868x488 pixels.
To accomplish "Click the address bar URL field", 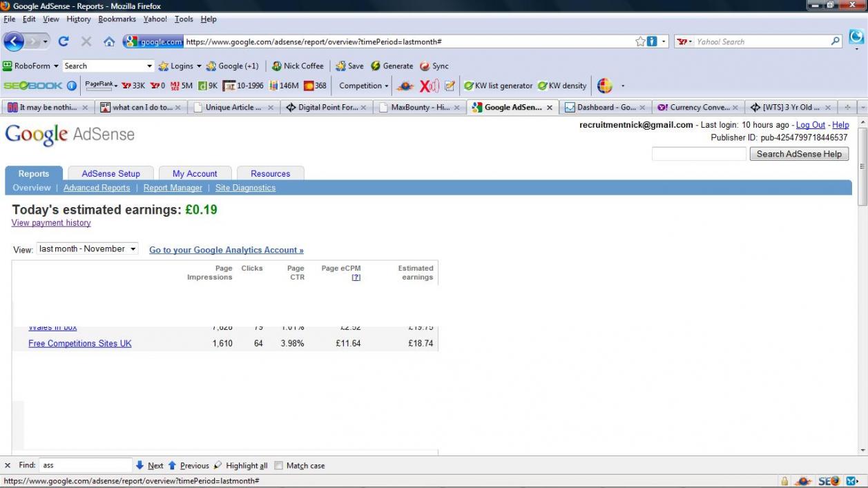I will pos(407,41).
